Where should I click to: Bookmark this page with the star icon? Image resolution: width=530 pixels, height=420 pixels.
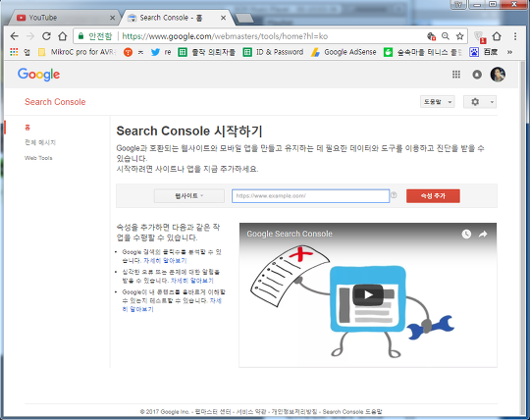459,36
